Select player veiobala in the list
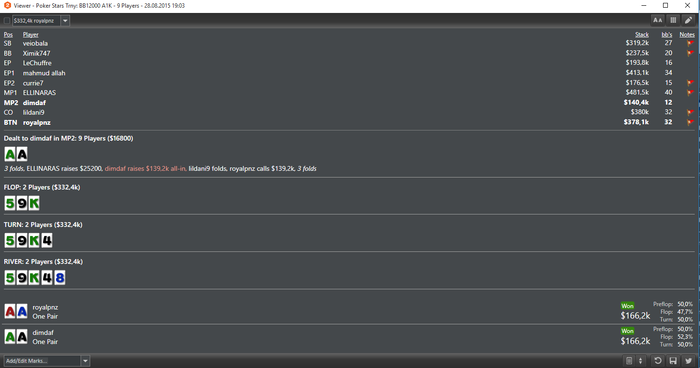700x368 pixels. point(35,43)
